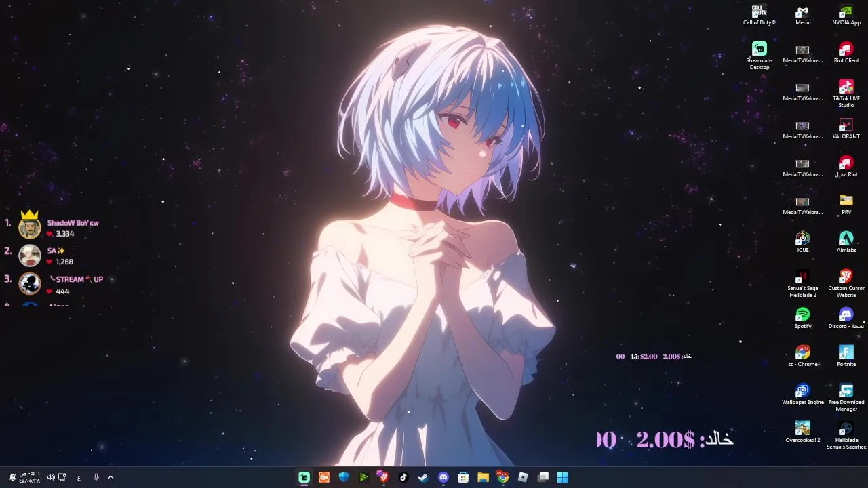Screen dimensions: 868x488
Task: Open the orange recorder taskbar app
Action: tap(323, 477)
